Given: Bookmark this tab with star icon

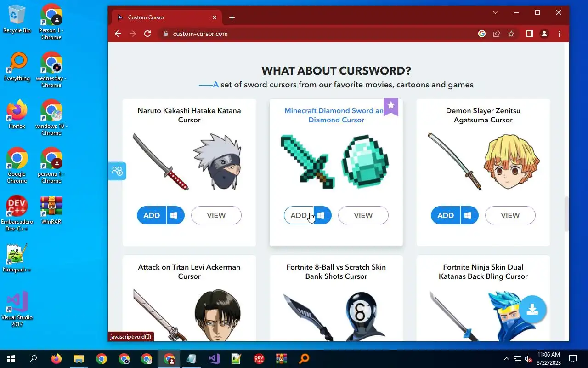Looking at the screenshot, I should pyautogui.click(x=511, y=34).
